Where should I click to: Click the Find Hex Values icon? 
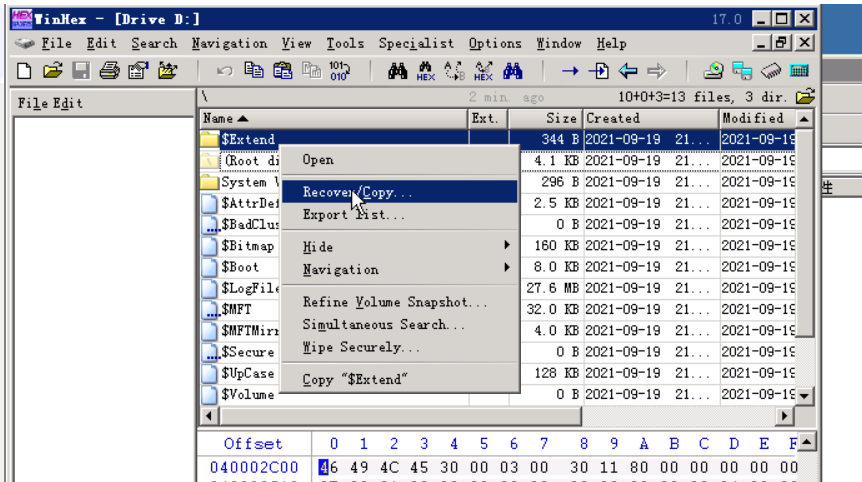pos(426,71)
